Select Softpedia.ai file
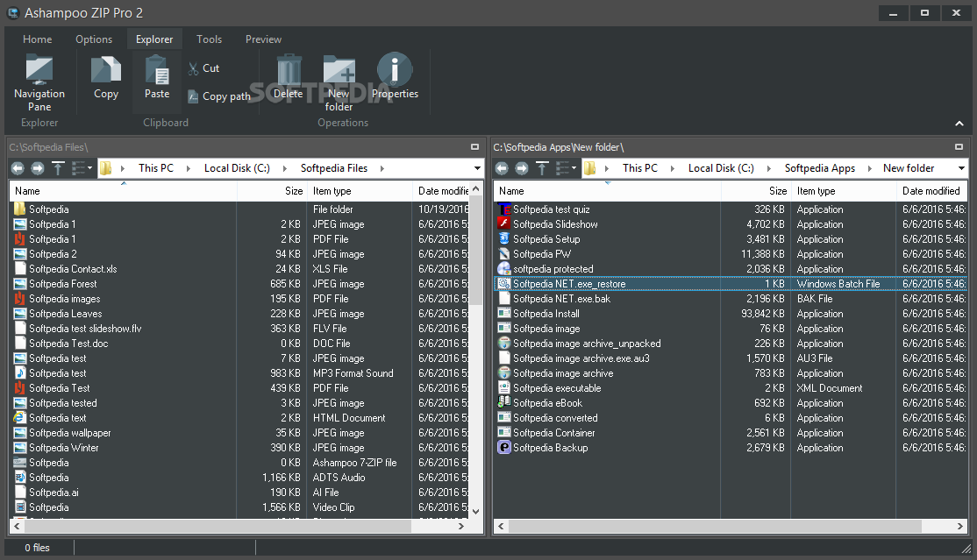This screenshot has height=560, width=977. (240, 493)
